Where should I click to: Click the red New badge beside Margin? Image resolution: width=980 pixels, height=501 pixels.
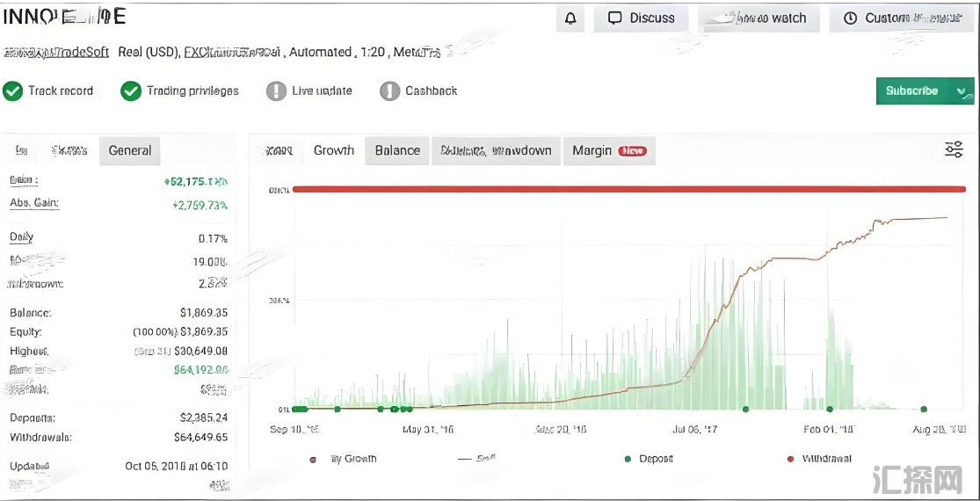[x=632, y=151]
